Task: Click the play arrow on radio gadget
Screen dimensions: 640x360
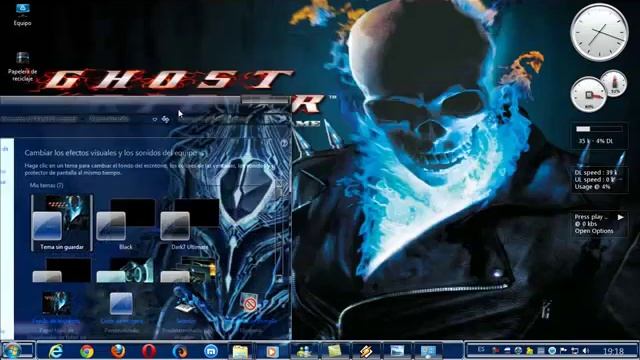Action: (620, 217)
